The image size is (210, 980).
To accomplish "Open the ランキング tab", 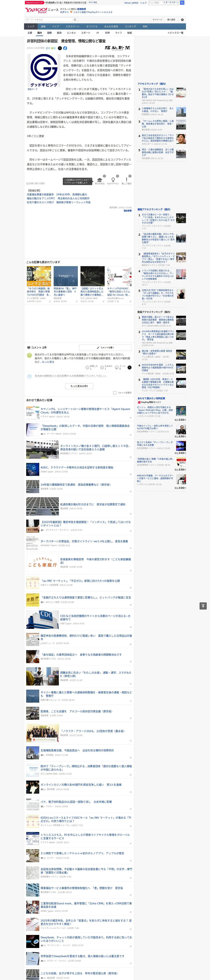I will [x=130, y=27].
